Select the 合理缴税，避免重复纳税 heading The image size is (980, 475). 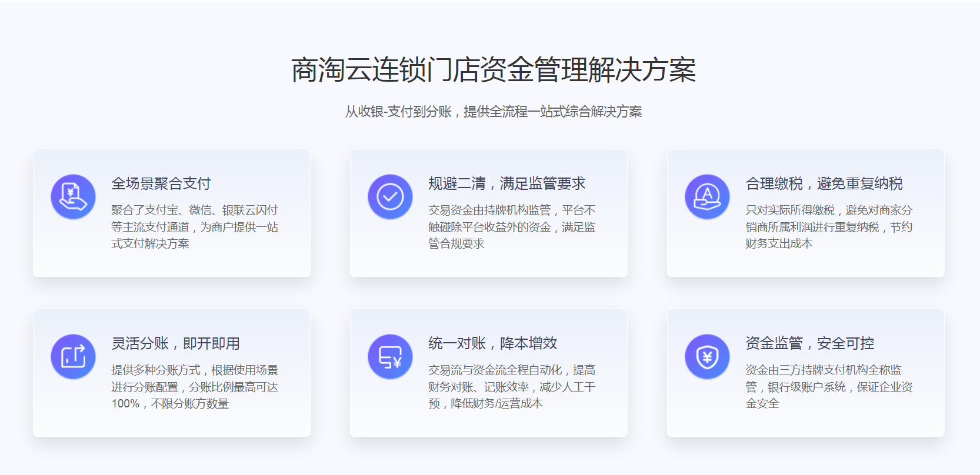pos(824,184)
